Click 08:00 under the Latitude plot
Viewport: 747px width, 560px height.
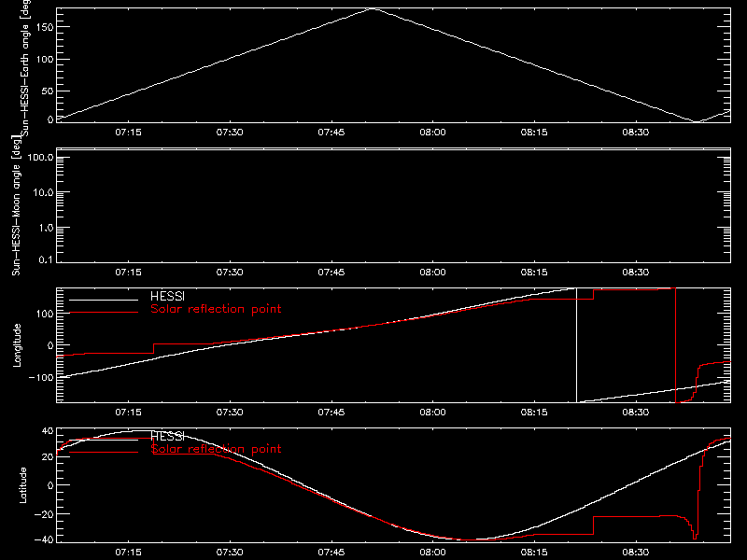click(x=432, y=552)
